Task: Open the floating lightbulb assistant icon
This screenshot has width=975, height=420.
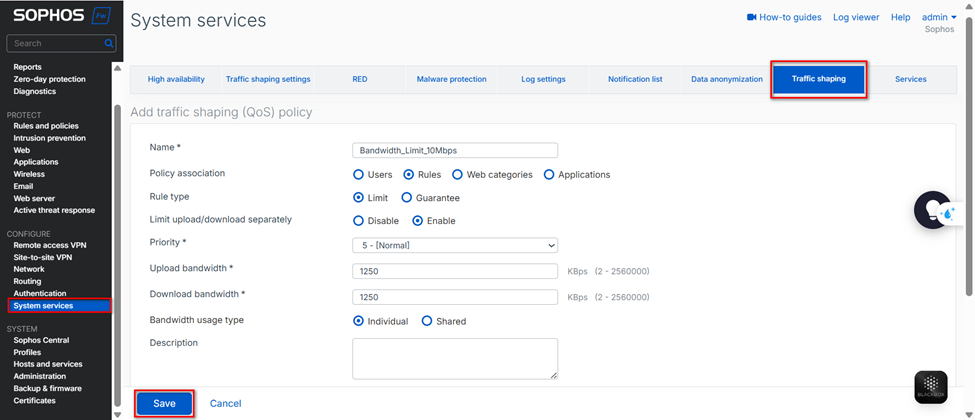Action: 934,210
